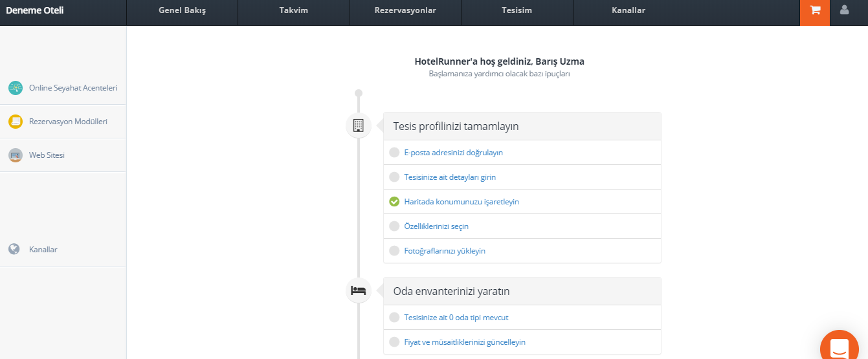
Task: Click the Kanallar globe icon in sidebar
Action: 14,249
